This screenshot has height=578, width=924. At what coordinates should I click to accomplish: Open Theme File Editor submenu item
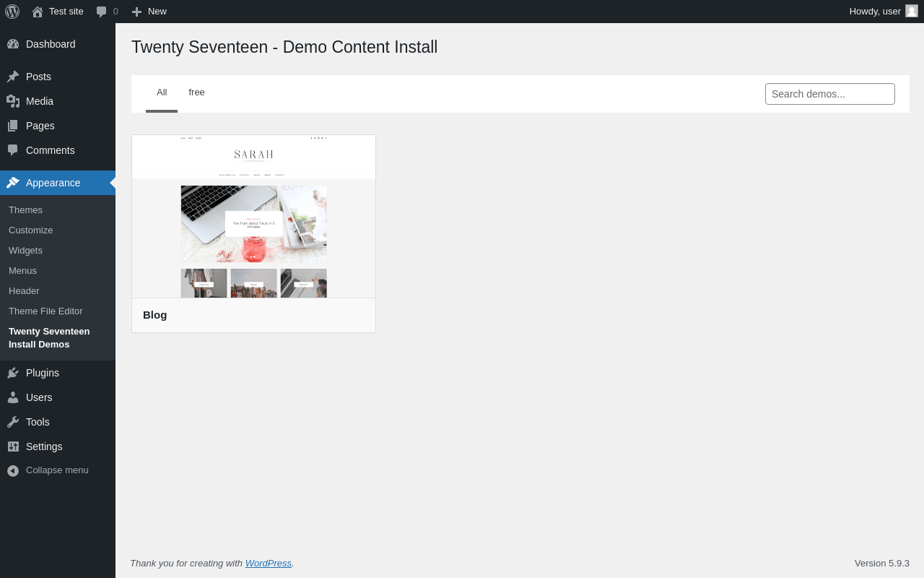point(45,311)
